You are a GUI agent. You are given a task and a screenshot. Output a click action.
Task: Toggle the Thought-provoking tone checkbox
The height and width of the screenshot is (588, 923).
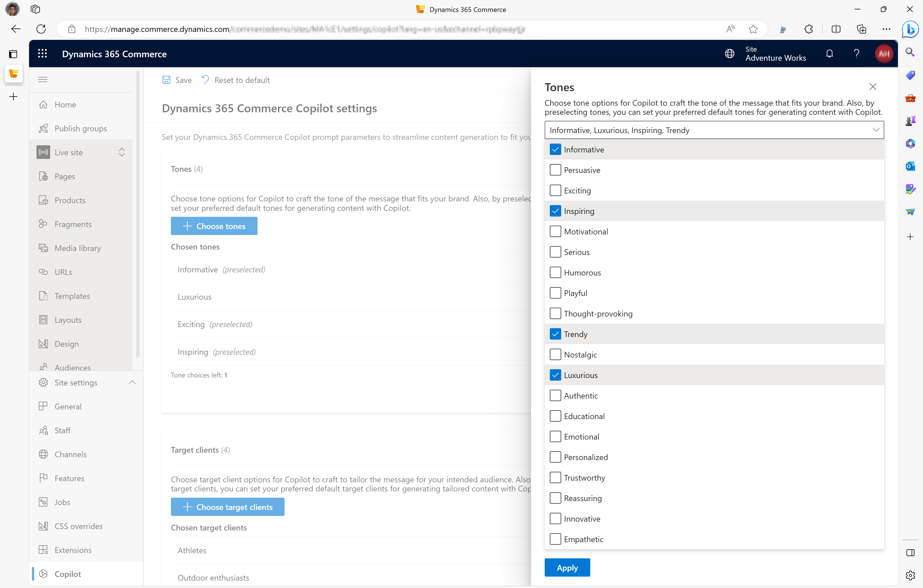[x=555, y=313]
